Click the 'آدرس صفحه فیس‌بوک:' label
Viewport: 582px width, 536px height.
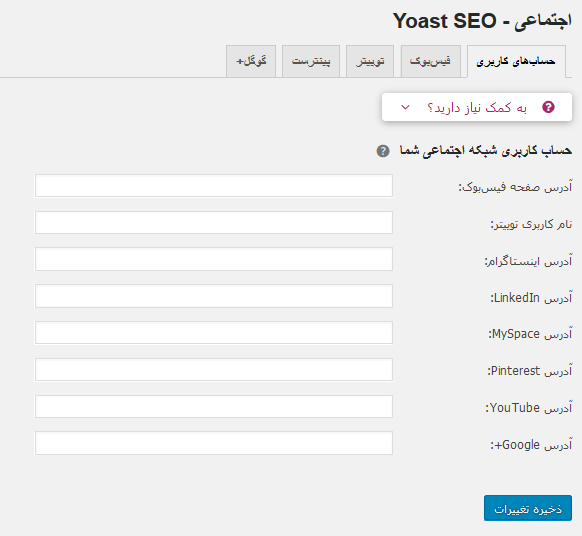[x=515, y=187]
